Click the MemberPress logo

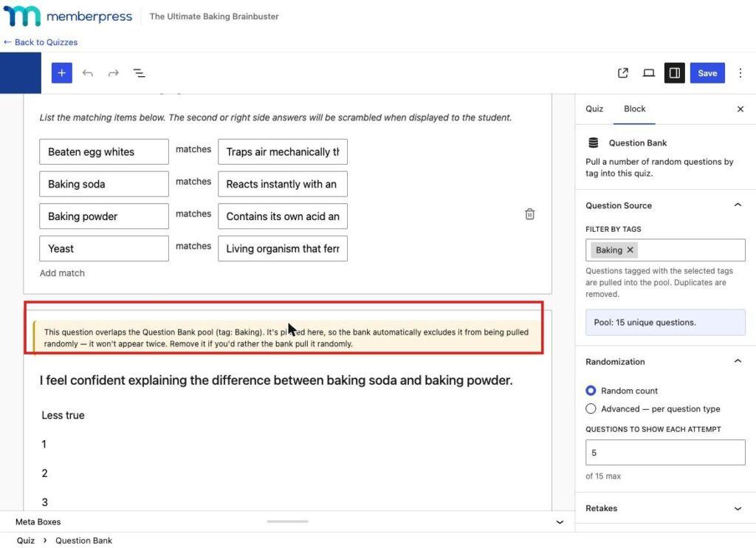(x=67, y=16)
